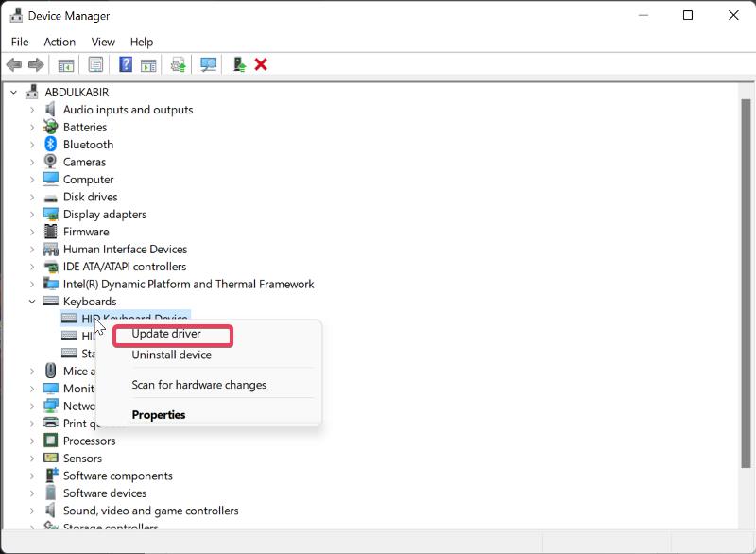Click the Software components icon
756x554 pixels.
click(50, 476)
